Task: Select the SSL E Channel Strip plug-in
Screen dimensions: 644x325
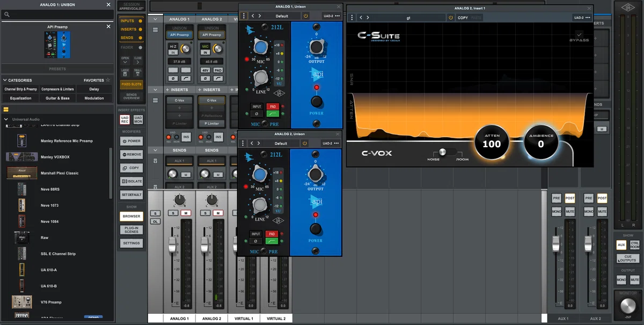Action: click(x=22, y=254)
